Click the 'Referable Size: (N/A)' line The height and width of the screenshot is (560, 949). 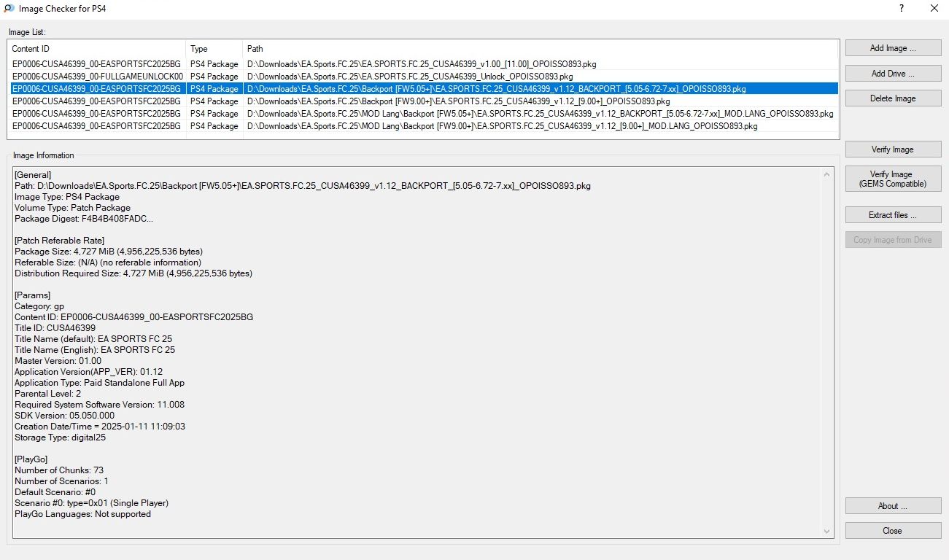(x=108, y=262)
